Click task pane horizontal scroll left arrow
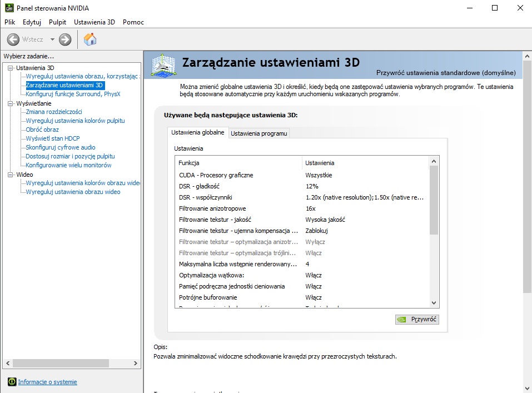Image resolution: width=532 pixels, height=393 pixels. [8, 363]
